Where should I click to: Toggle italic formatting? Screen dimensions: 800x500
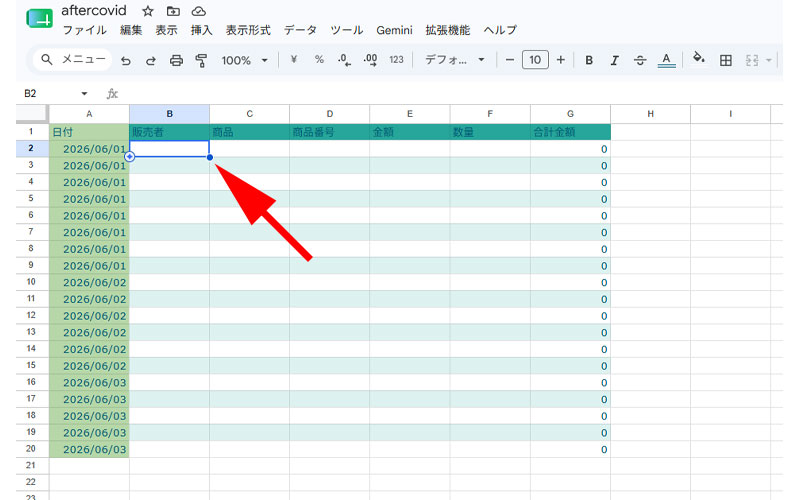[x=614, y=61]
